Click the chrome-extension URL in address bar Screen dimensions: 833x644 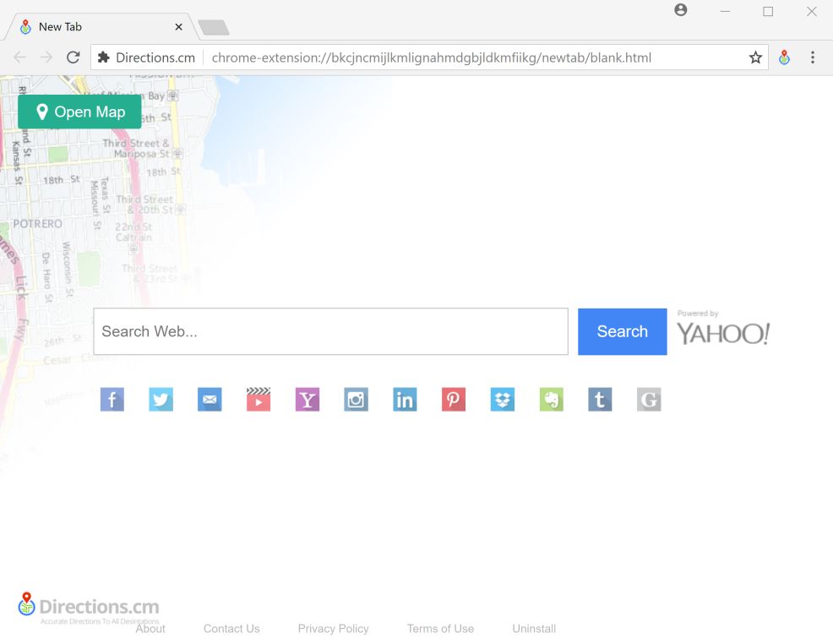click(x=432, y=57)
